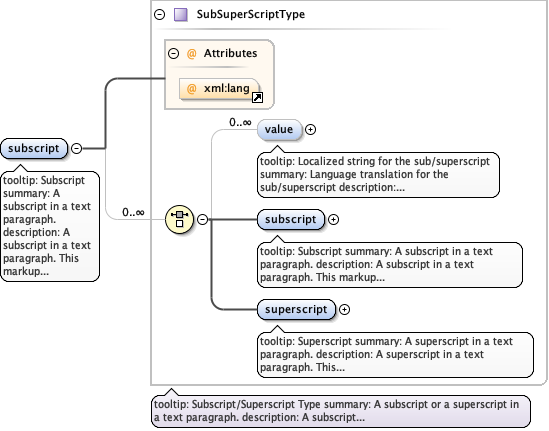Click the purple SubSuperScriptType complex type icon

181,15
